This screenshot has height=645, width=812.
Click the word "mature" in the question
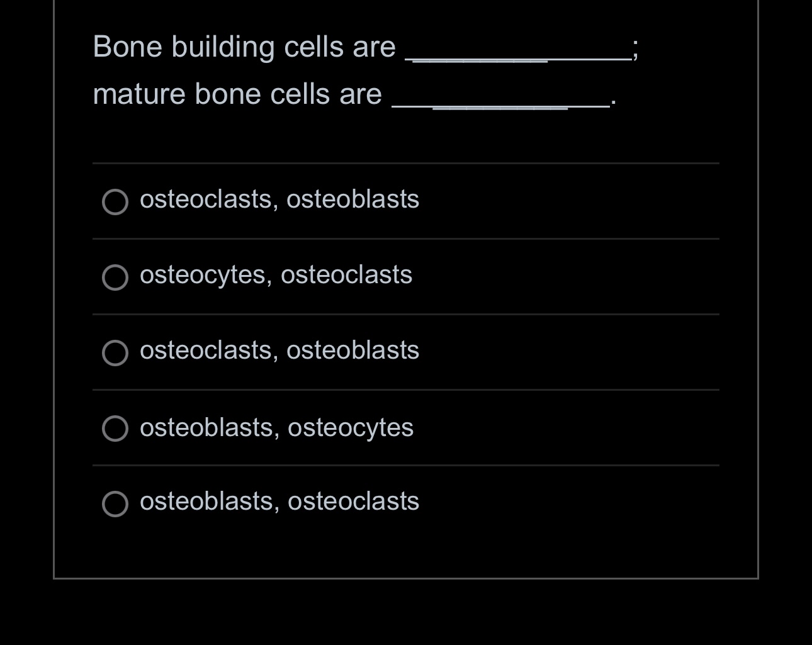point(138,95)
